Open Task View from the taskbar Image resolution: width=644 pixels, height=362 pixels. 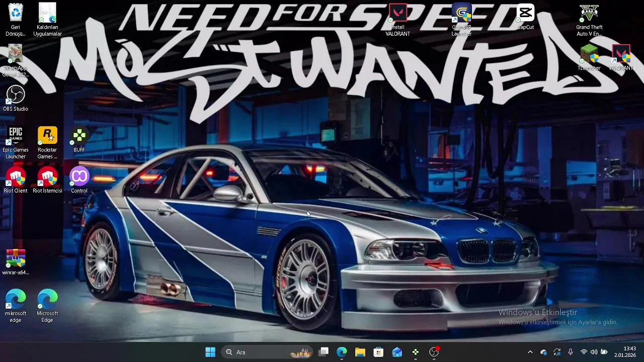click(324, 352)
